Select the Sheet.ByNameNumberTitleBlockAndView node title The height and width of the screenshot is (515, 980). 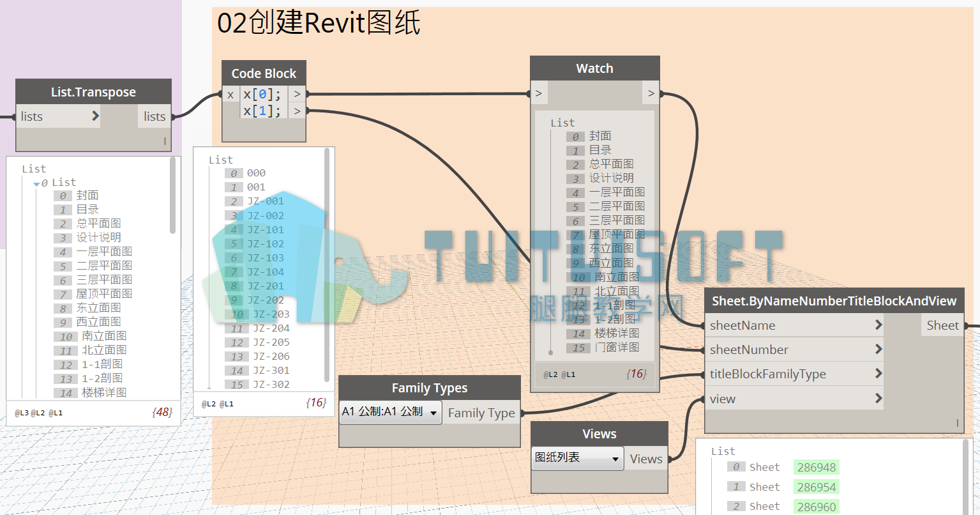point(834,301)
